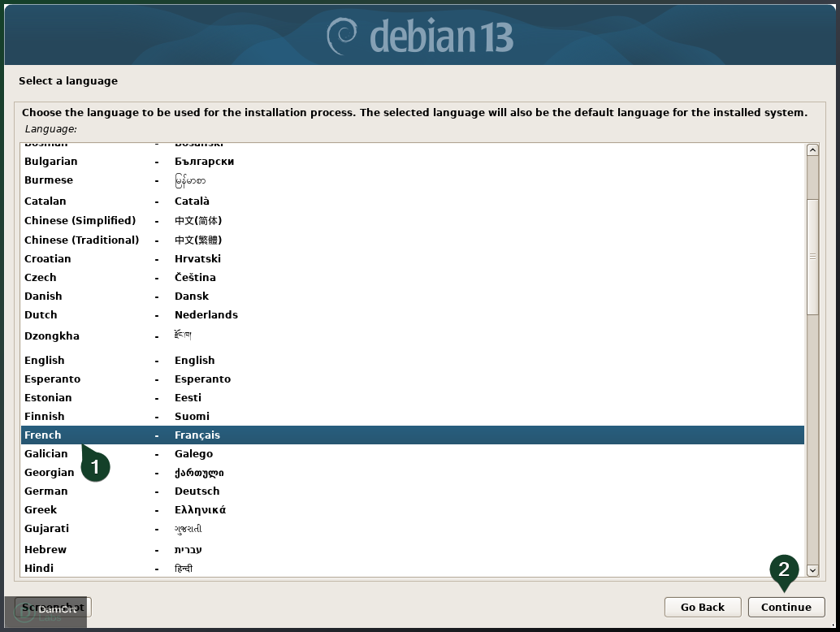Choose Georgian from the language list

(122, 472)
